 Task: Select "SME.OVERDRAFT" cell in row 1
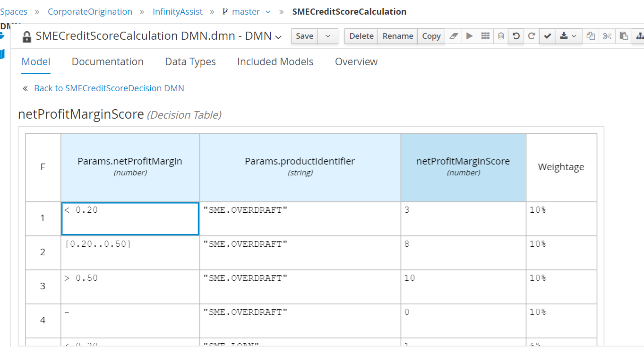(300, 218)
